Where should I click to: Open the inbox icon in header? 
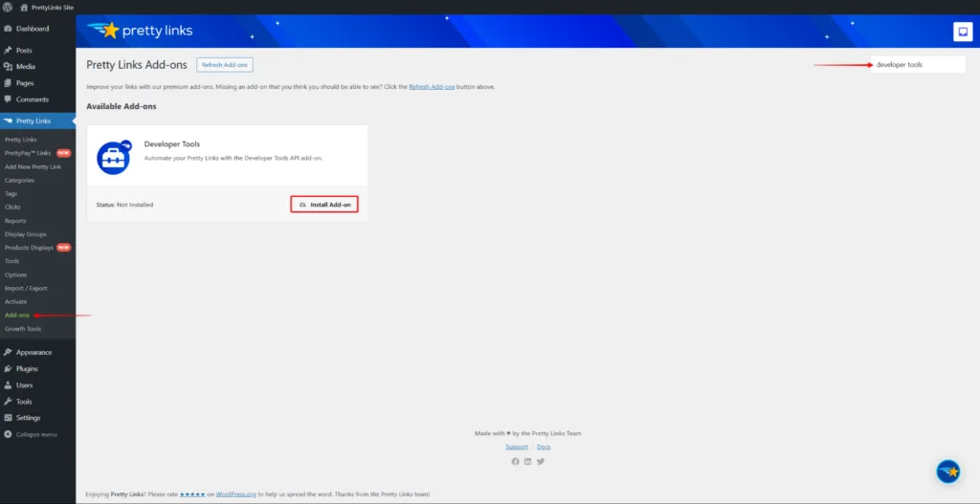tap(962, 32)
